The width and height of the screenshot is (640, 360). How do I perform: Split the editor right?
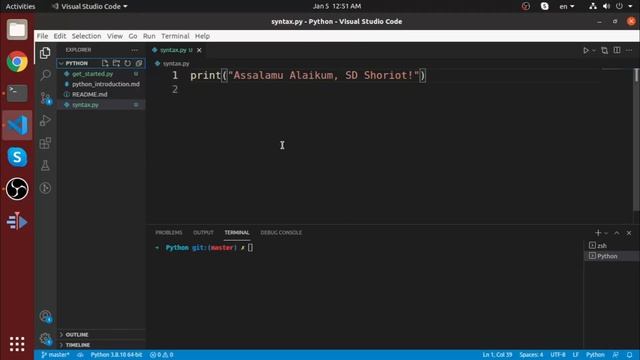617,50
